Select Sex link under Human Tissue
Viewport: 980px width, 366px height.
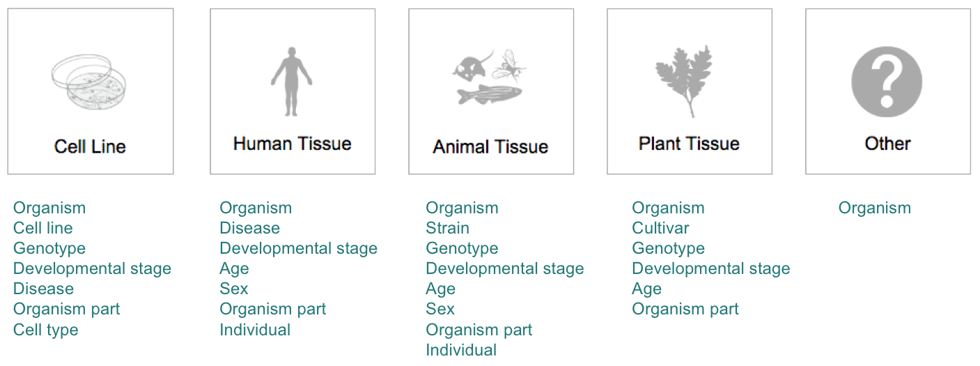233,289
